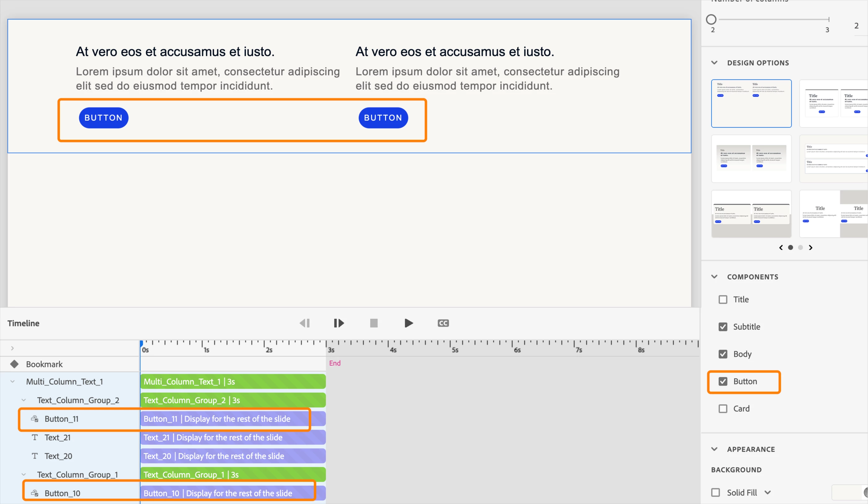This screenshot has height=504, width=868.
Task: Click the Text_21 text layer icon
Action: [x=35, y=437]
